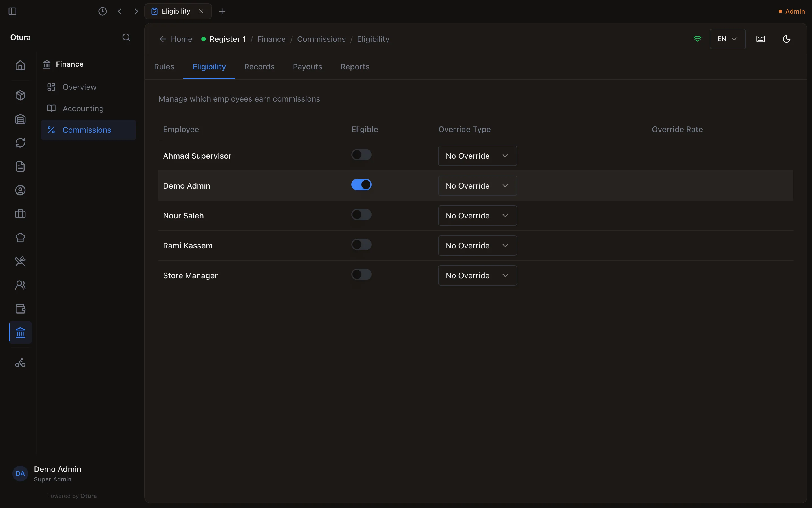Click the Commissions breadcrumb
This screenshot has width=812, height=508.
(x=321, y=39)
